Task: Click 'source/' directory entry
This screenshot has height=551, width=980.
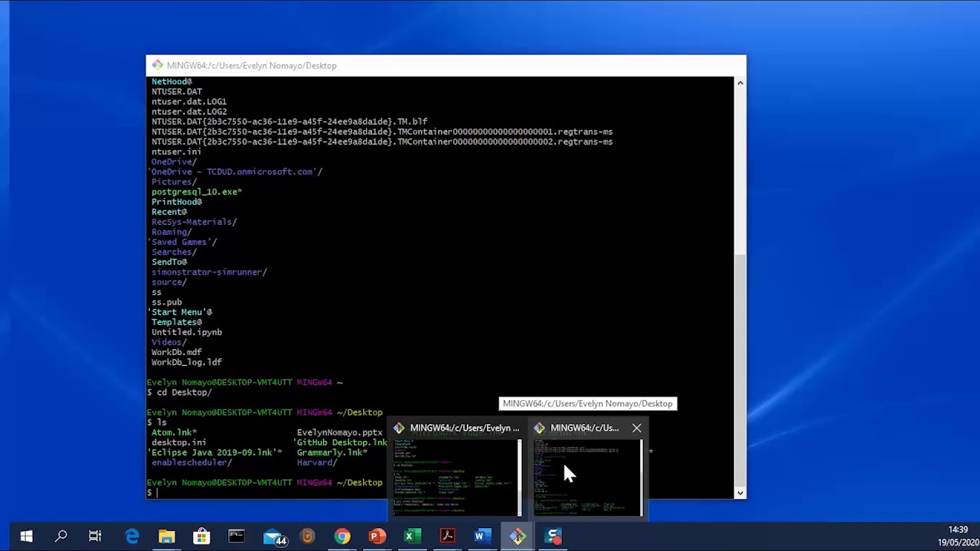Action: click(169, 282)
